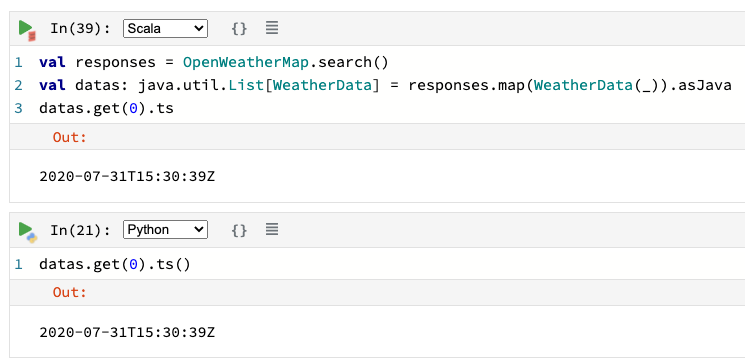Image resolution: width=745 pixels, height=362 pixels.
Task: Click line number 2 in Scala cell
Action: [x=18, y=86]
